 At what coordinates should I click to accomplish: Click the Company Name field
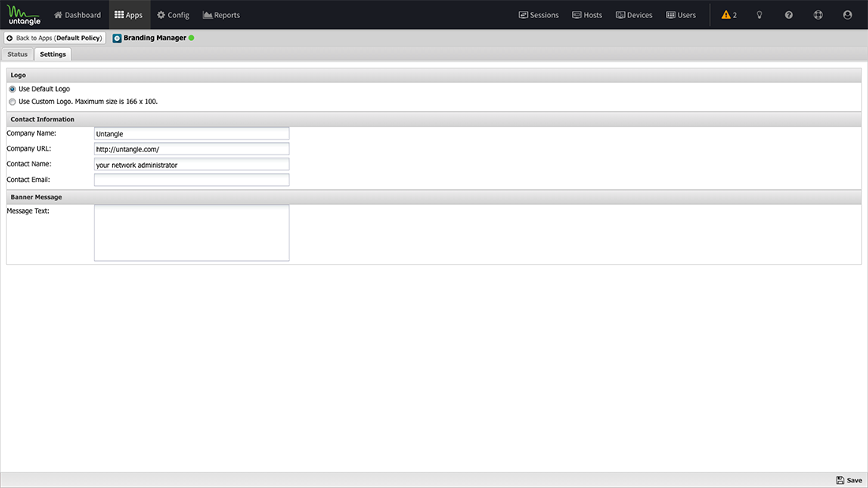192,133
